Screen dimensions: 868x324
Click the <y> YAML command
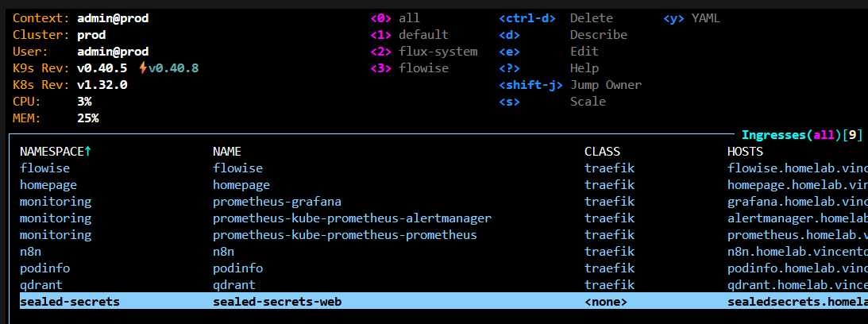pyautogui.click(x=691, y=18)
